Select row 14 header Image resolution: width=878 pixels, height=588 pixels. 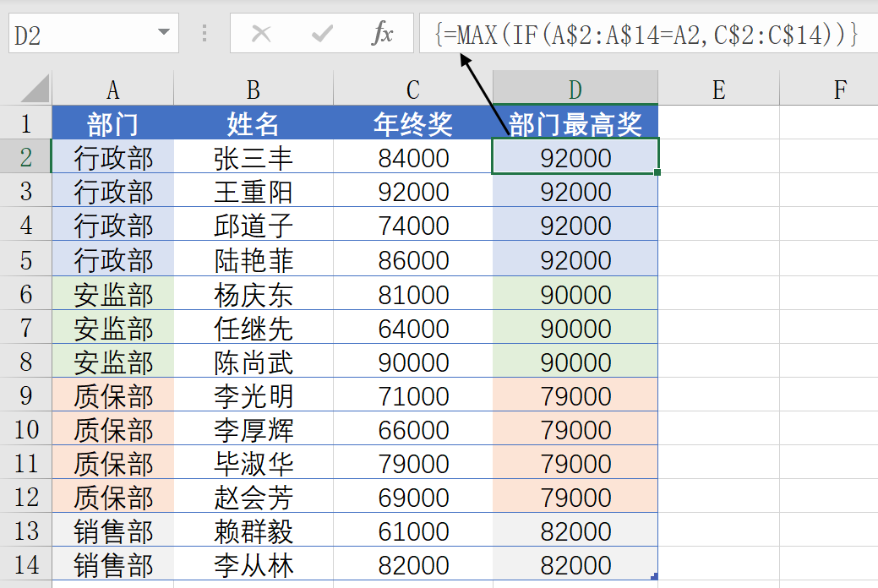pyautogui.click(x=25, y=564)
